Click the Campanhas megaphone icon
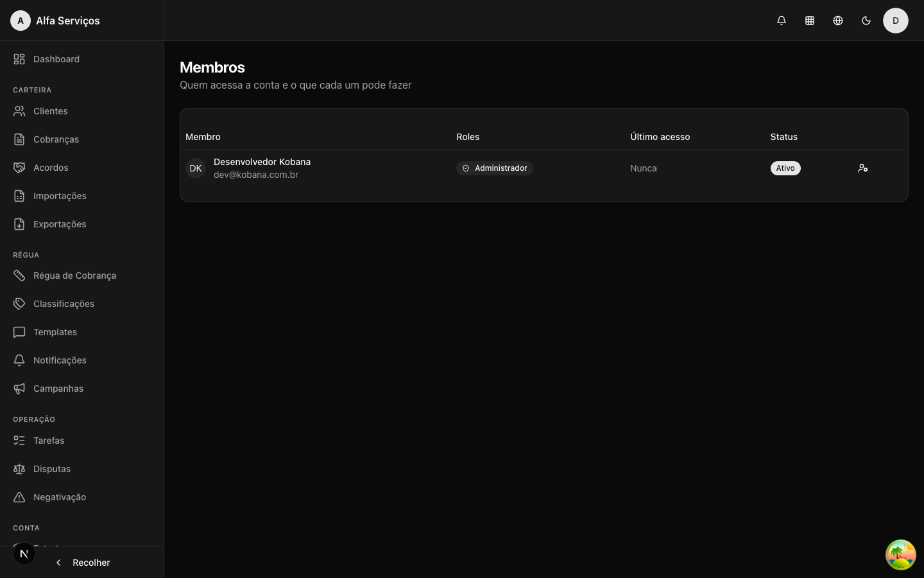Viewport: 924px width, 578px height. click(19, 389)
